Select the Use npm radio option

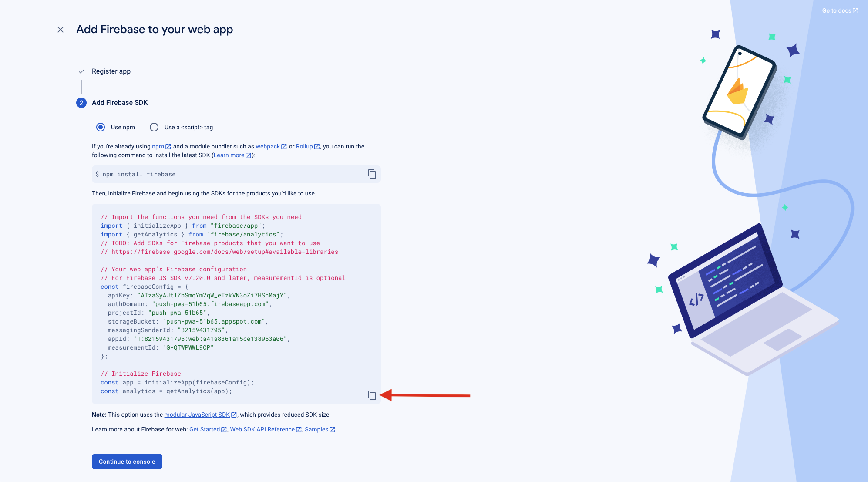(x=101, y=127)
